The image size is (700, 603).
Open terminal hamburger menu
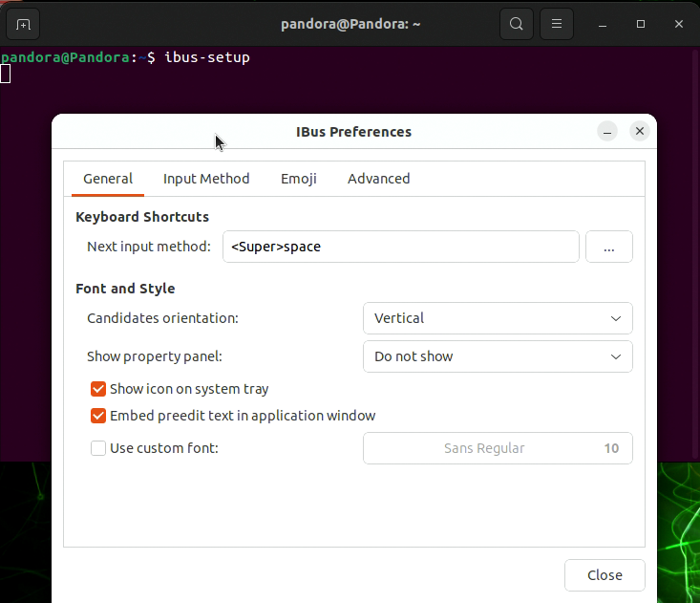556,24
